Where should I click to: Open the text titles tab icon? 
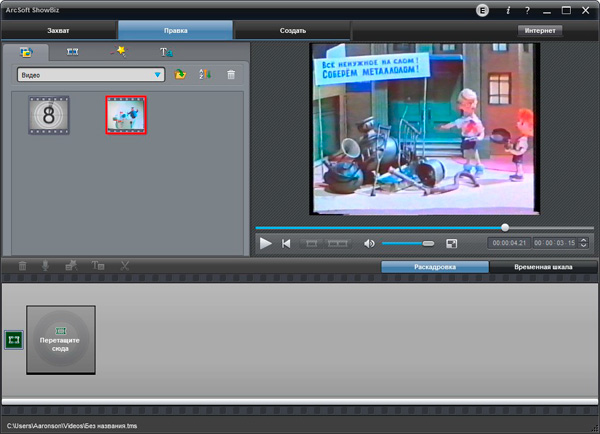(x=166, y=51)
